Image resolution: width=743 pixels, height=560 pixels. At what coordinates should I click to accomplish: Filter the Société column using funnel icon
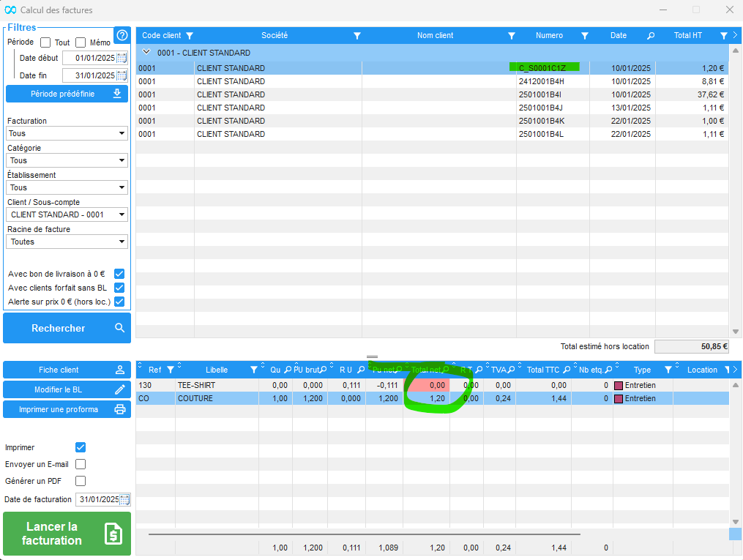coord(357,36)
